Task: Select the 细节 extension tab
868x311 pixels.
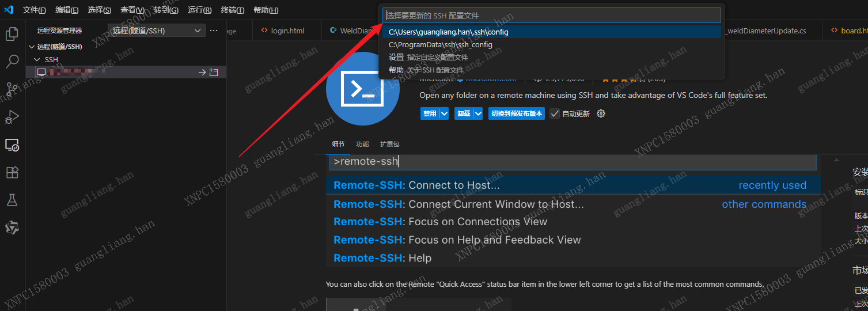Action: coord(338,144)
